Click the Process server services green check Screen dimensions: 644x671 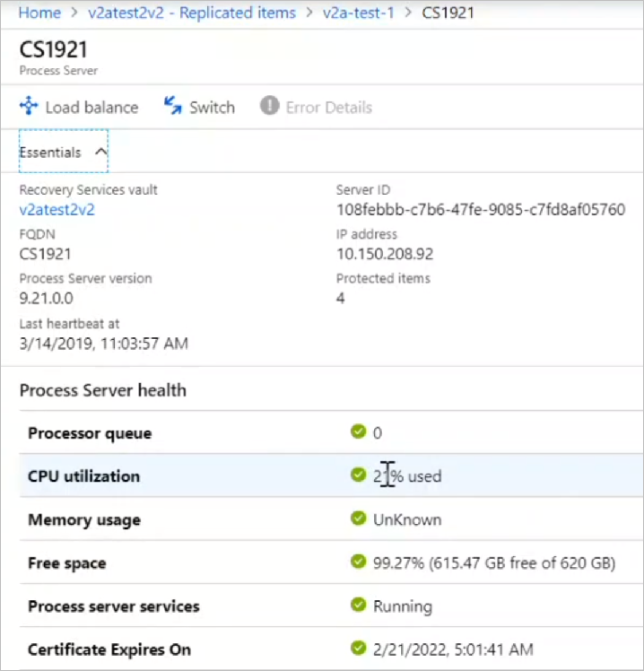pos(358,605)
